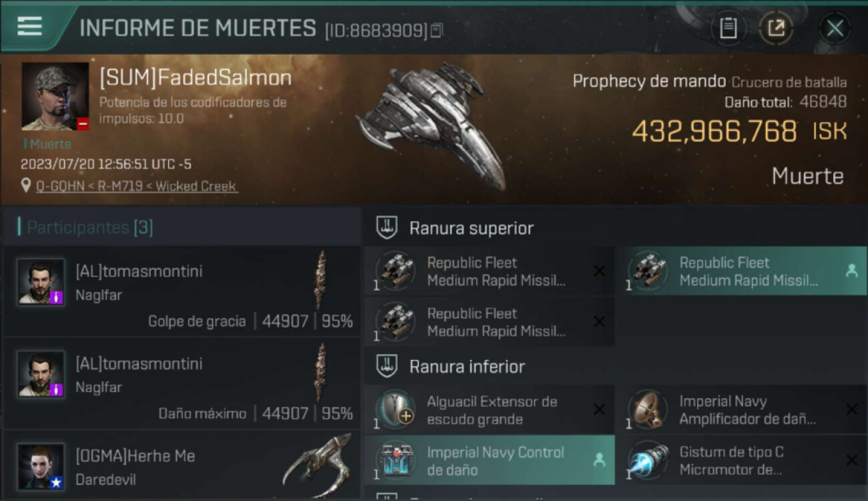This screenshot has height=501, width=868.
Task: Select Imperial Navy Control de daño module
Action: coord(489,460)
